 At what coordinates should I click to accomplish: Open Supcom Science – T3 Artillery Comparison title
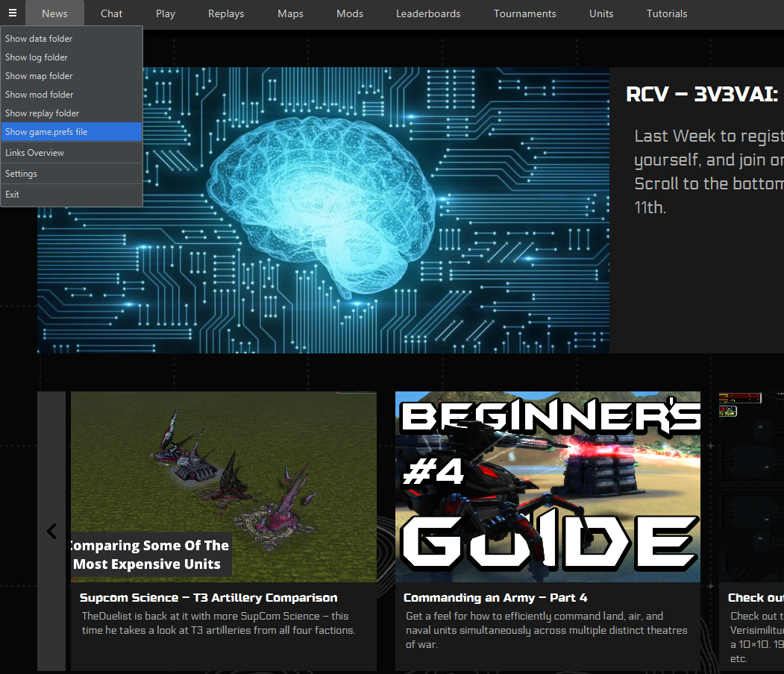[209, 597]
